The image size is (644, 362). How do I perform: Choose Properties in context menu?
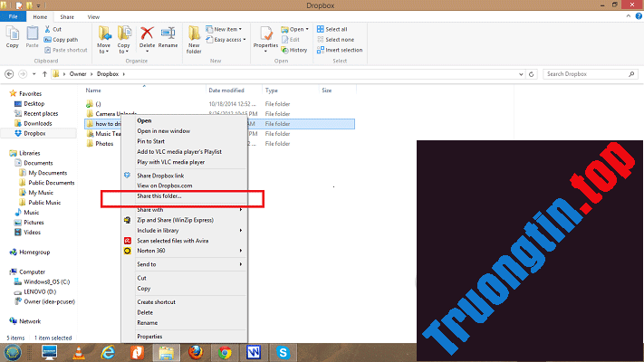point(149,336)
